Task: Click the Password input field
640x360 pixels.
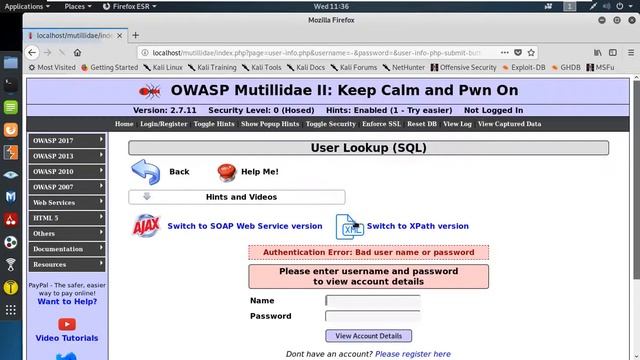Action: point(373,316)
